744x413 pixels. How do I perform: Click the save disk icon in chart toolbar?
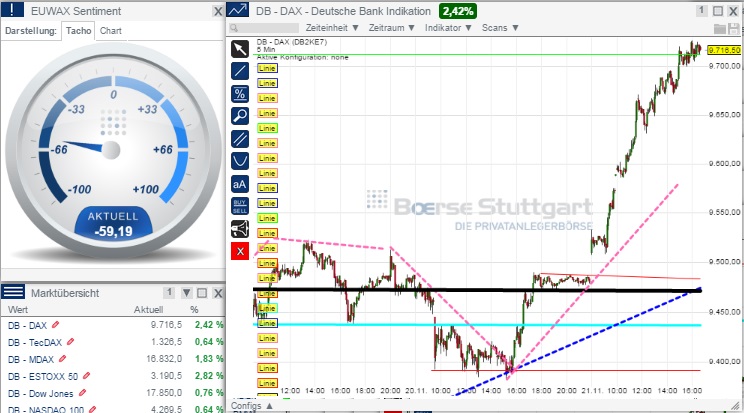(734, 29)
